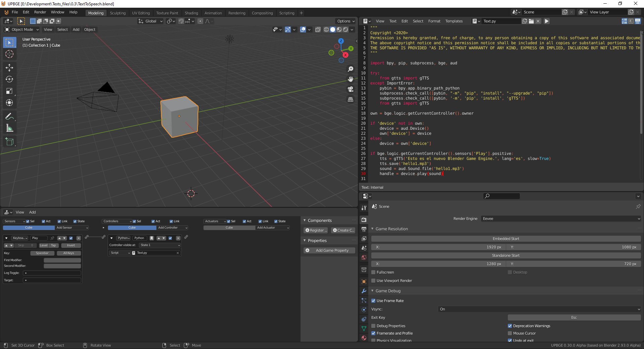Toggle line numbers in text editor
The image size is (644, 349).
coord(625,21)
